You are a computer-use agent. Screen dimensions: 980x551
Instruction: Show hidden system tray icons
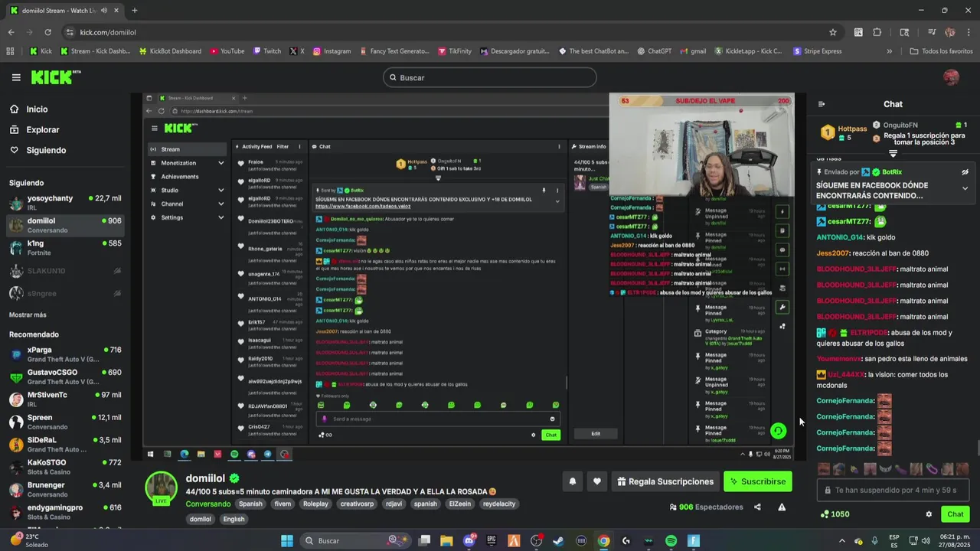[841, 541]
